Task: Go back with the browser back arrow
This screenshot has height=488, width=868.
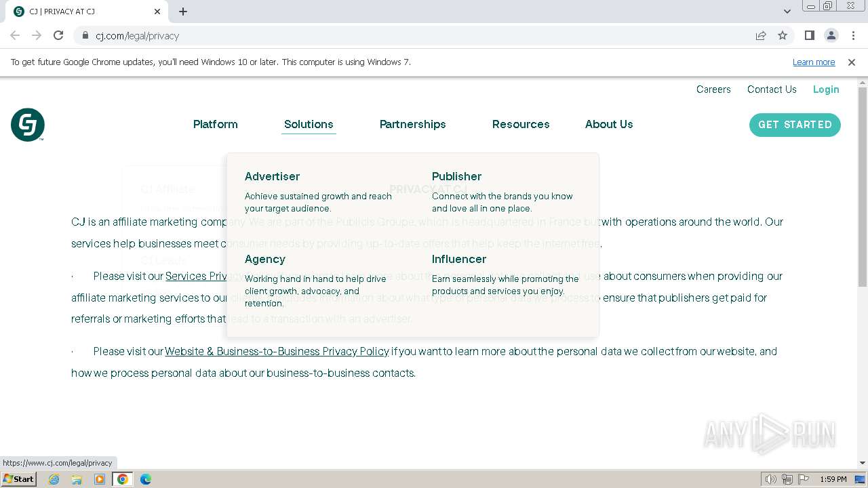Action: click(15, 35)
